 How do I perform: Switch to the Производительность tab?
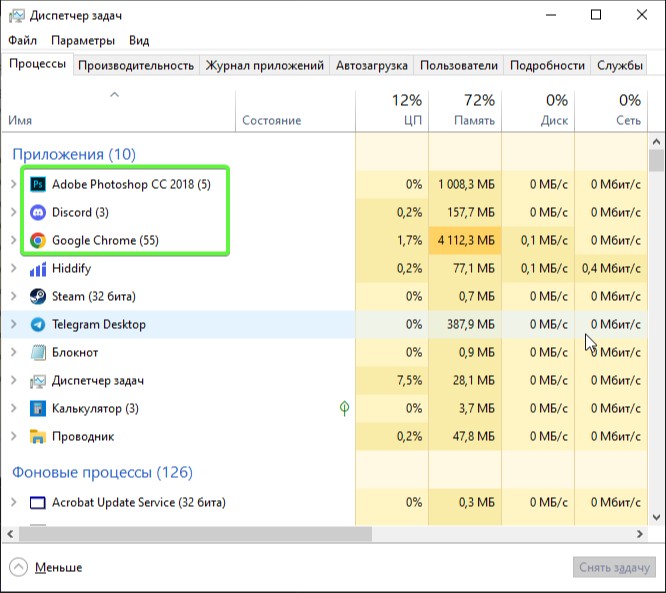tap(136, 66)
